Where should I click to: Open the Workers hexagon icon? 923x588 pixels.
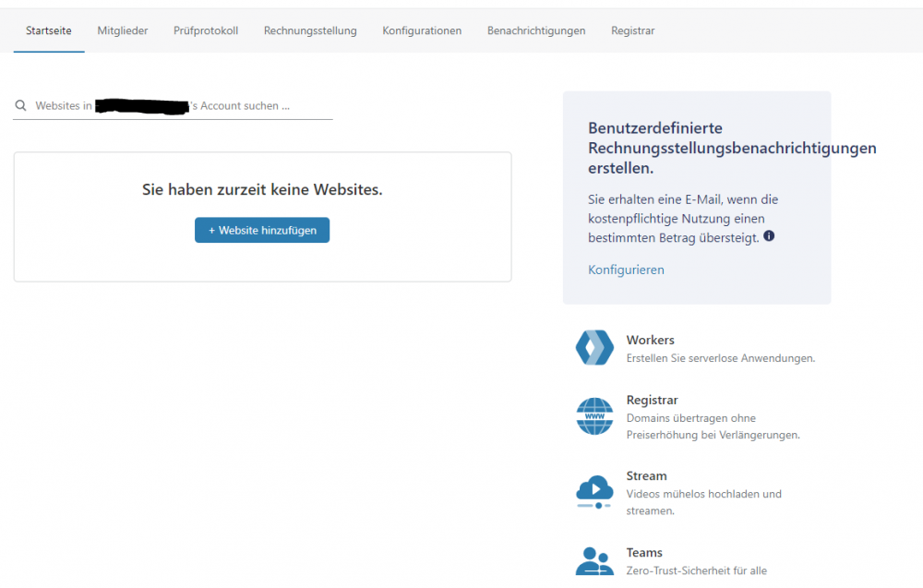click(594, 347)
